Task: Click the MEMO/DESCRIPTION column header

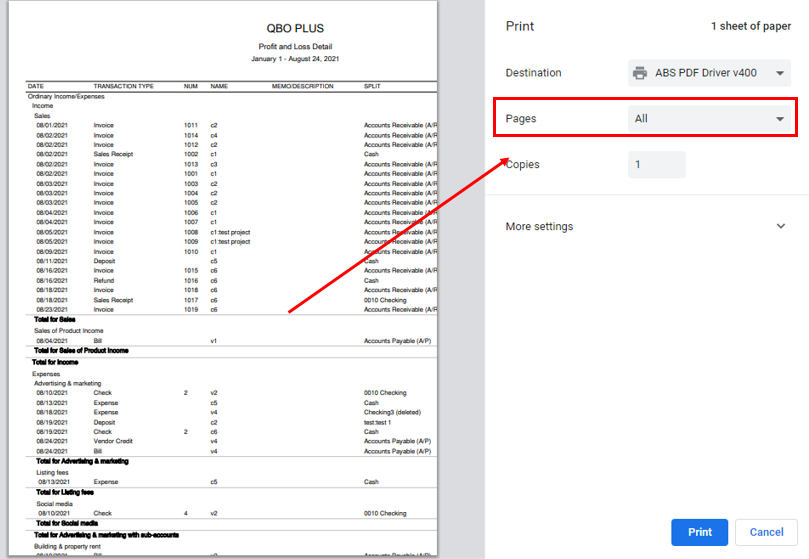Action: click(302, 86)
